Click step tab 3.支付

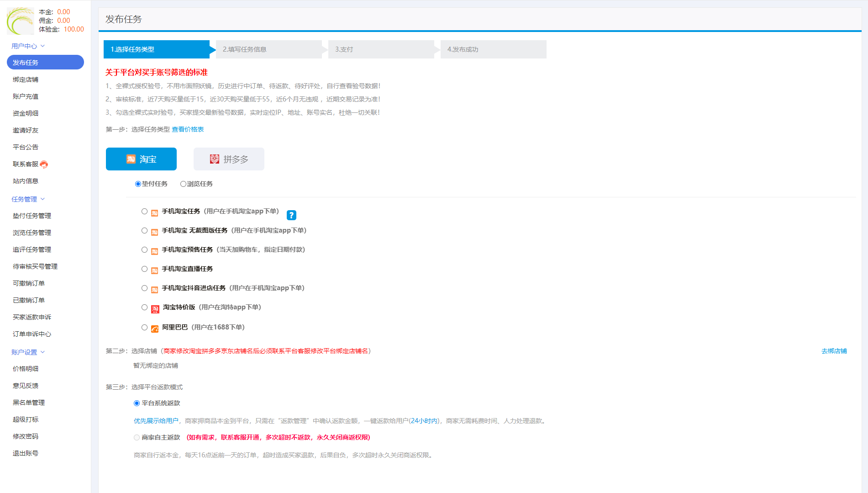click(x=381, y=49)
